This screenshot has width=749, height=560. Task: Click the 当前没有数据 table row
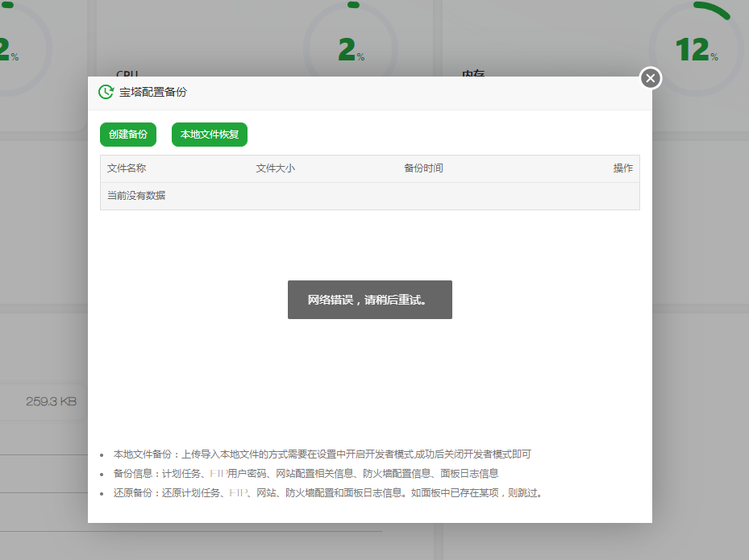click(x=370, y=196)
